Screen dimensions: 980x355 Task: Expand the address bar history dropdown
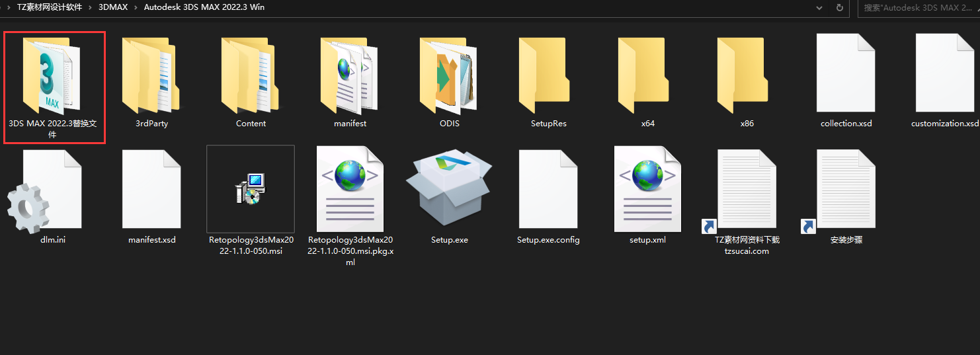coord(820,8)
